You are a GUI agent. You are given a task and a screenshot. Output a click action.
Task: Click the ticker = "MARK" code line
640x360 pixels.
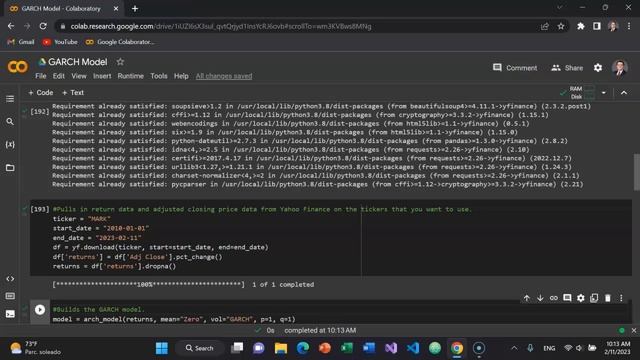[82, 219]
